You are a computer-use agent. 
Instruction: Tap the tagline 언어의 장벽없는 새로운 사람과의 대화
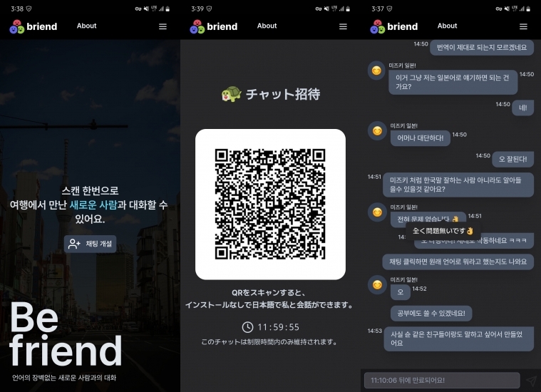click(x=64, y=378)
